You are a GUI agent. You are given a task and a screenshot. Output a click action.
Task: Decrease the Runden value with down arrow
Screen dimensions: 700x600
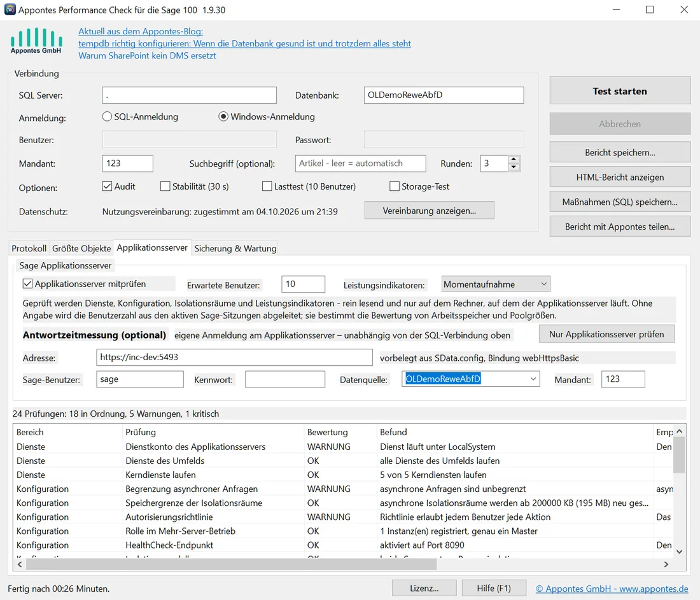pos(514,167)
